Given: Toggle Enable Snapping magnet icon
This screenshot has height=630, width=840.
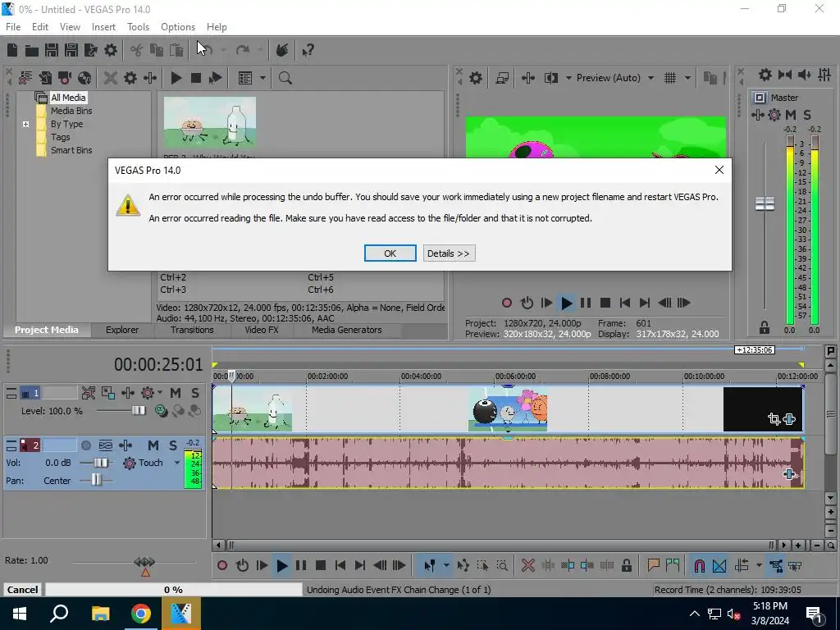Looking at the screenshot, I should pyautogui.click(x=699, y=565).
